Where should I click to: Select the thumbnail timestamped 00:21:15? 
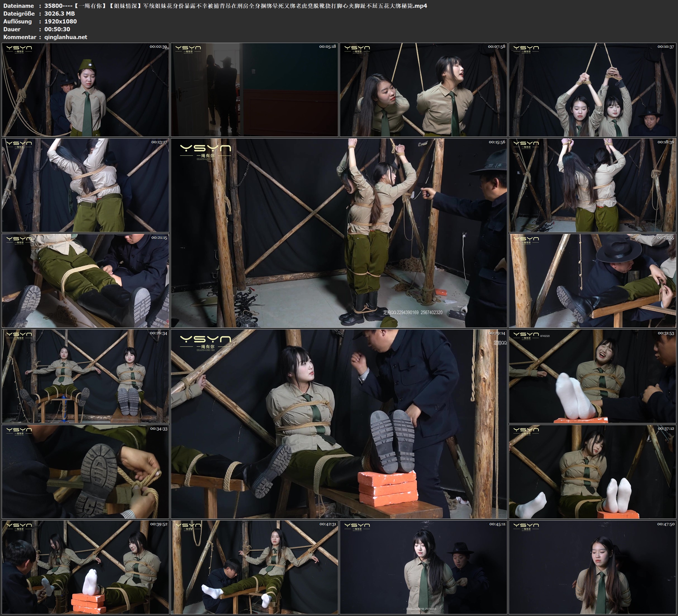coord(85,281)
